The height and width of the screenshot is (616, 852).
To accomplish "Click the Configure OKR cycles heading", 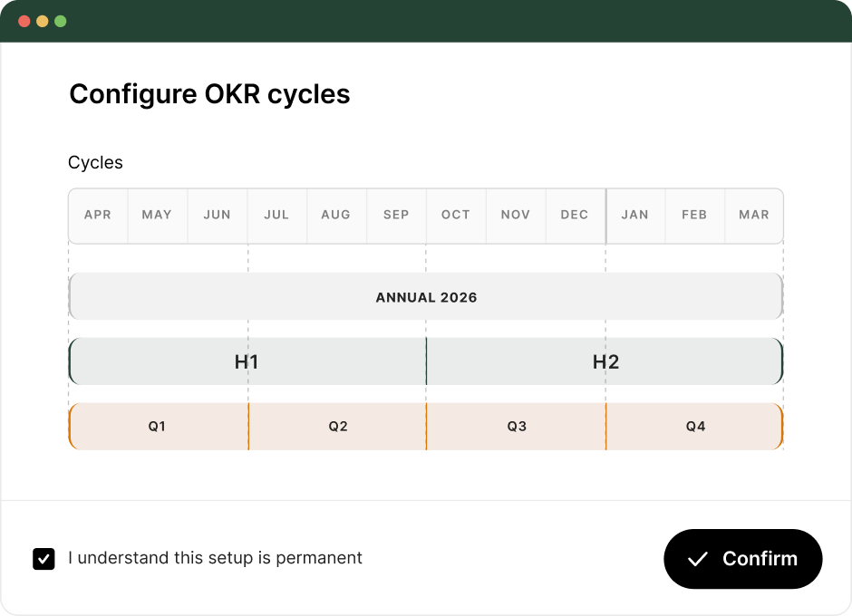I will coord(209,94).
